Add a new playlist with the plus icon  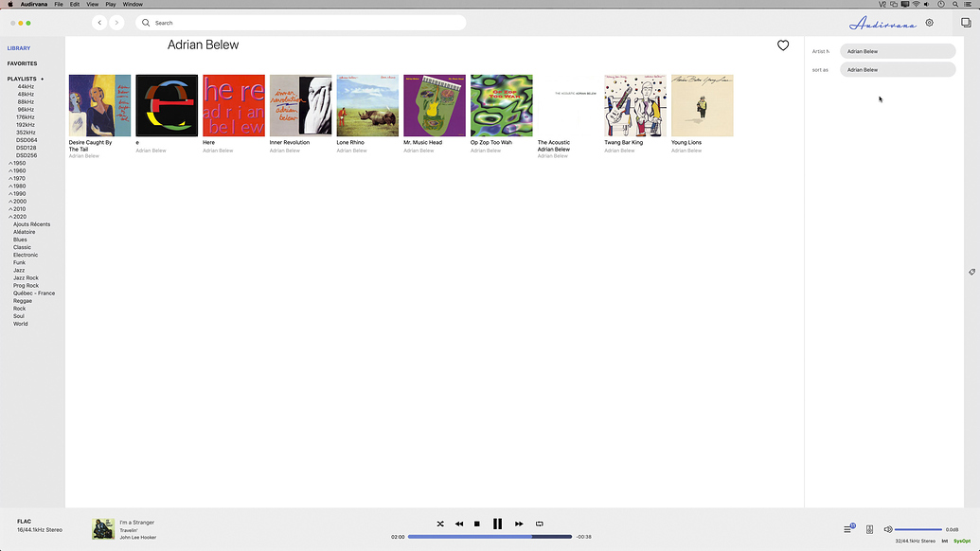(43, 80)
